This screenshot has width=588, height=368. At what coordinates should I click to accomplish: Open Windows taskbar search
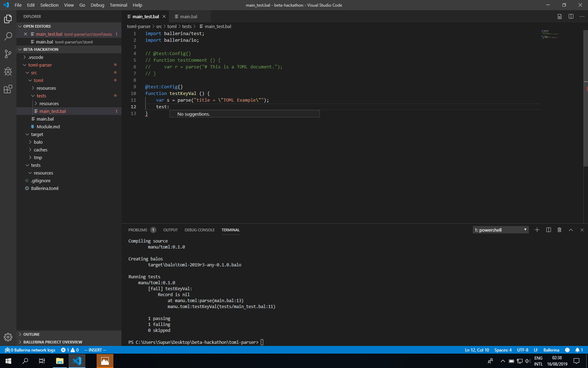pyautogui.click(x=25, y=361)
